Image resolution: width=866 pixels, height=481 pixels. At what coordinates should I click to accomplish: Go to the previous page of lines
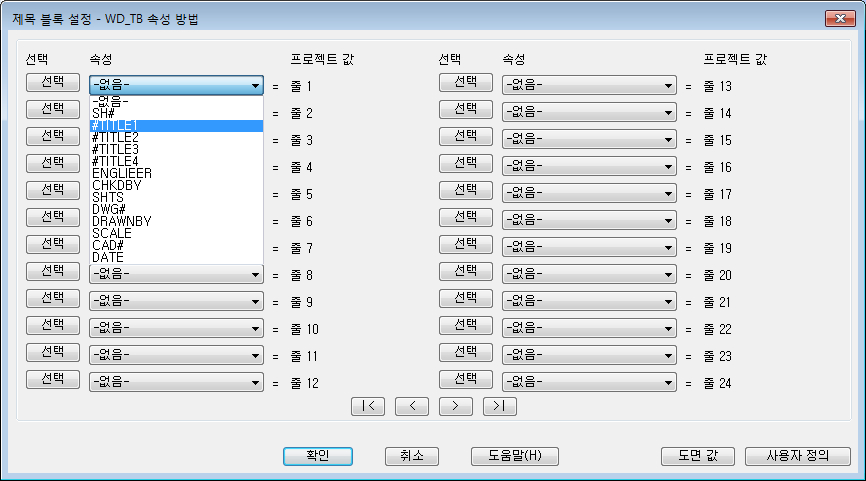pyautogui.click(x=412, y=406)
